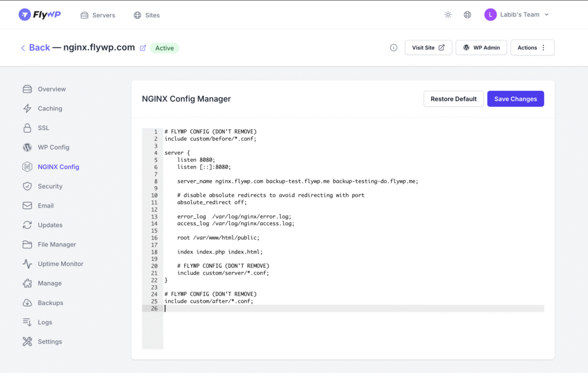Open the Email envelope icon
This screenshot has width=588, height=373.
pyautogui.click(x=27, y=206)
